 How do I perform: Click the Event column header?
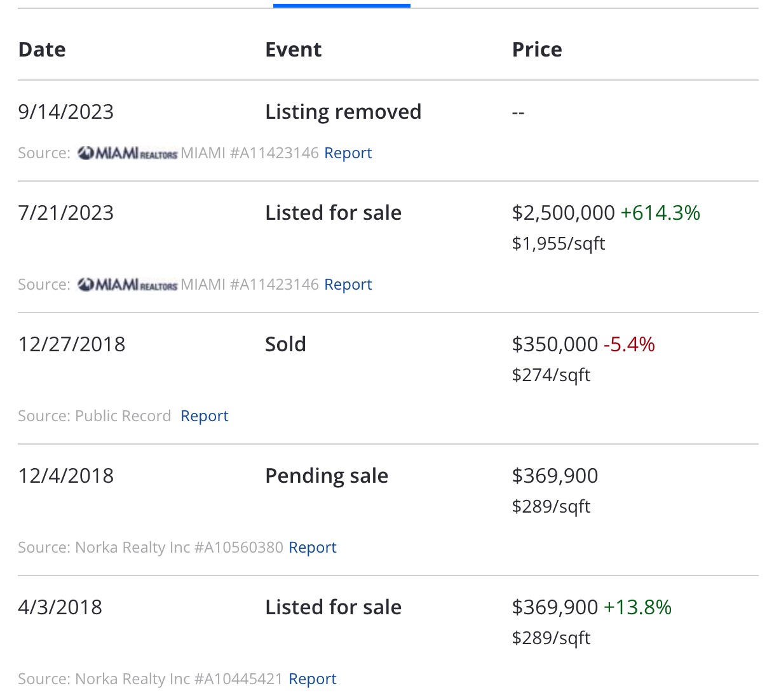pos(293,50)
